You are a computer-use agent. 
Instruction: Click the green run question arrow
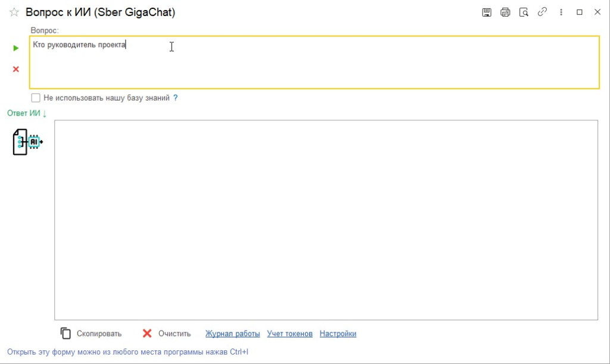click(x=16, y=48)
